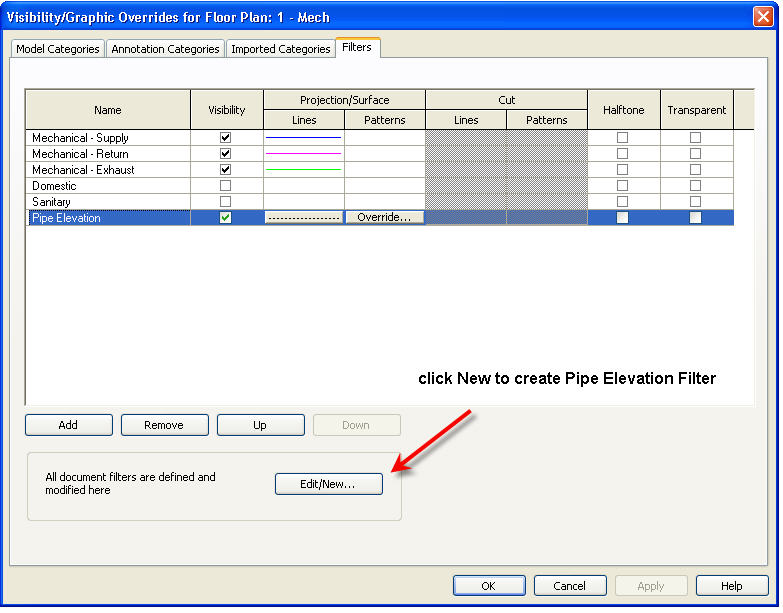
Task: Check Halftone for Pipe Elevation row
Action: click(x=622, y=217)
